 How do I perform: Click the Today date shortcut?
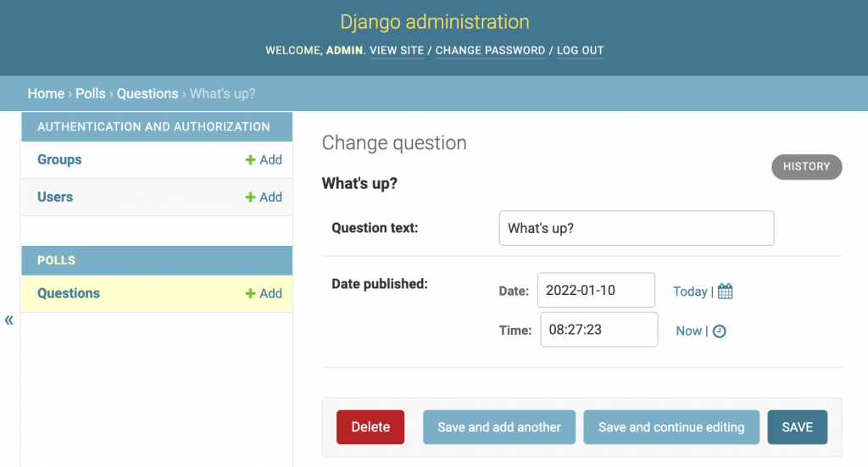tap(690, 292)
